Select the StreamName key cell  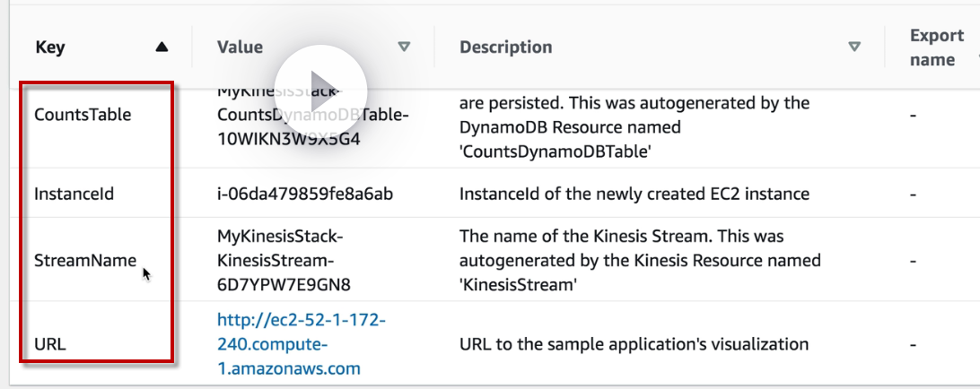click(85, 261)
